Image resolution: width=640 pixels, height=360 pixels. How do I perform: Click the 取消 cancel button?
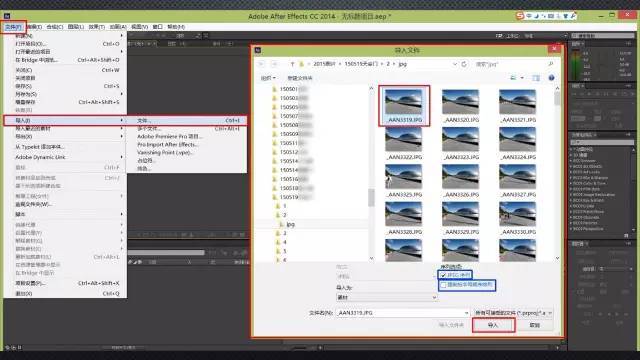[x=535, y=325]
